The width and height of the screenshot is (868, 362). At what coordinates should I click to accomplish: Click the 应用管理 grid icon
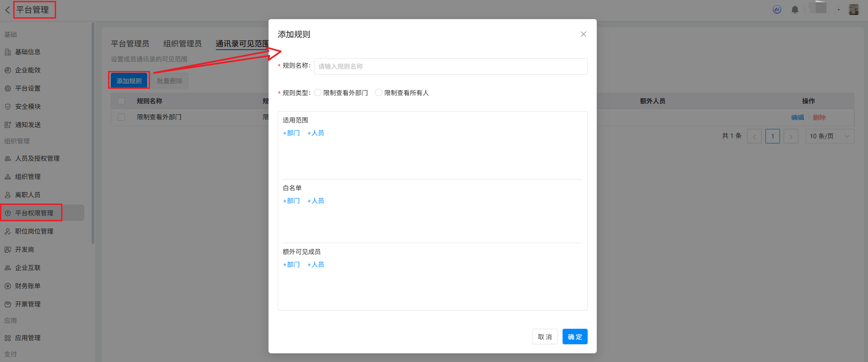pyautogui.click(x=8, y=338)
